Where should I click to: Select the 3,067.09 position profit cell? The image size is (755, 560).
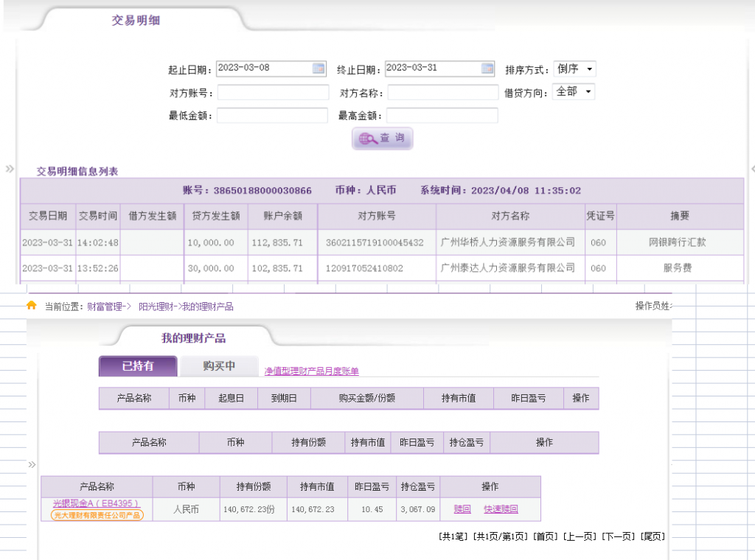point(418,509)
